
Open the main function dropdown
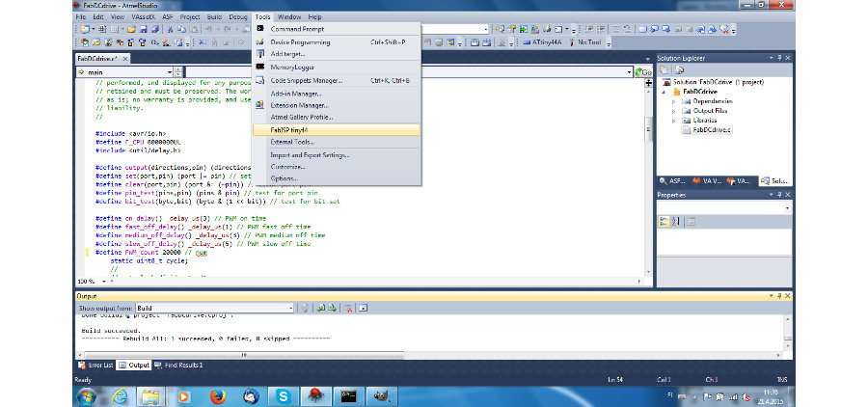click(170, 72)
